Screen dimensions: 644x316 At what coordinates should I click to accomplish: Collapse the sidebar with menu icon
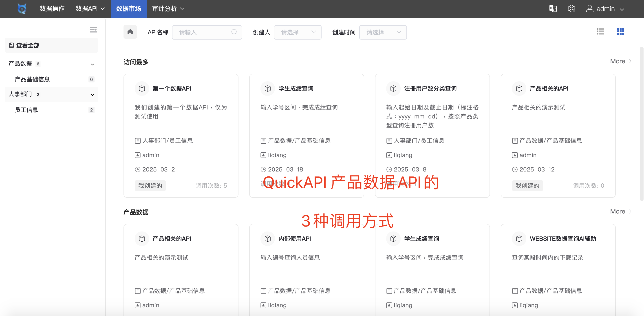(x=93, y=30)
